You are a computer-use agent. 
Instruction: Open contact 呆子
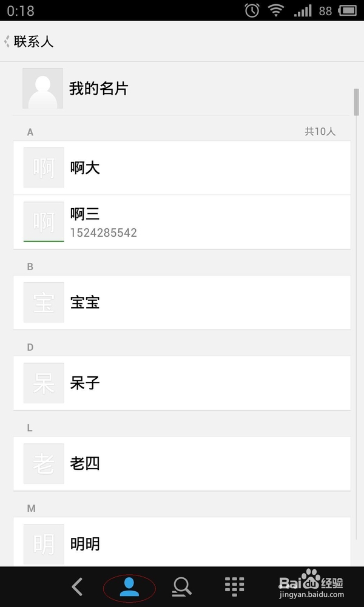[182, 383]
